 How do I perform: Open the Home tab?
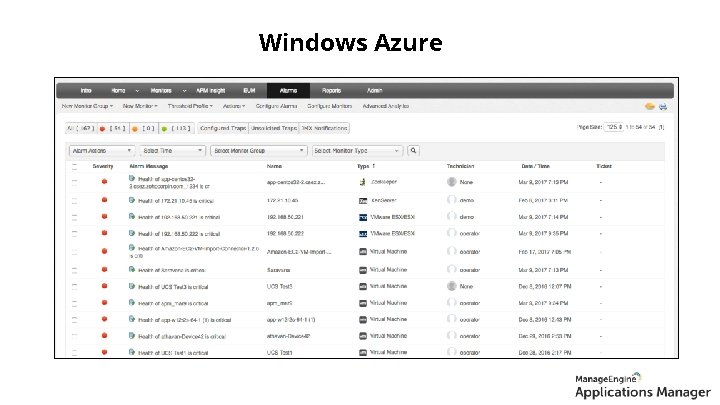[118, 90]
